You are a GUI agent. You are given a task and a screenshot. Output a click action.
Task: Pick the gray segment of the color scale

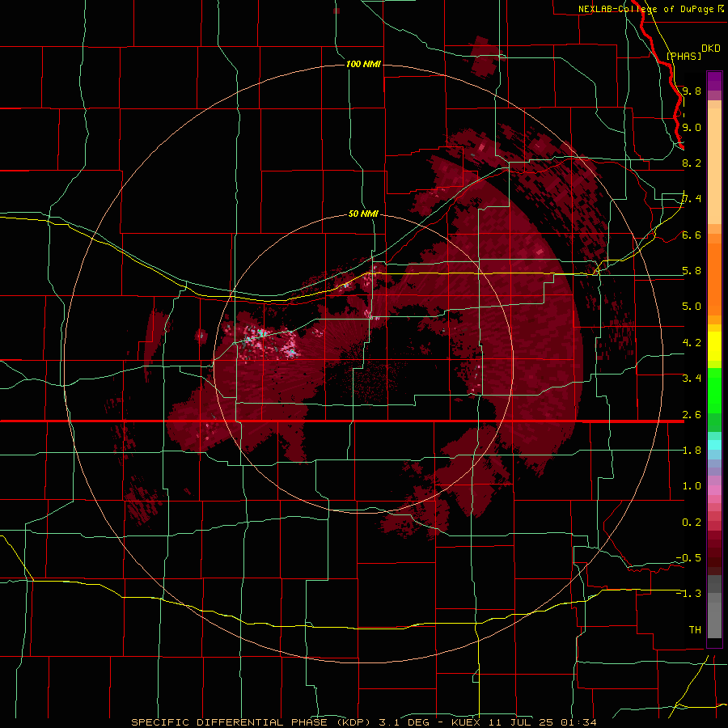click(x=714, y=608)
